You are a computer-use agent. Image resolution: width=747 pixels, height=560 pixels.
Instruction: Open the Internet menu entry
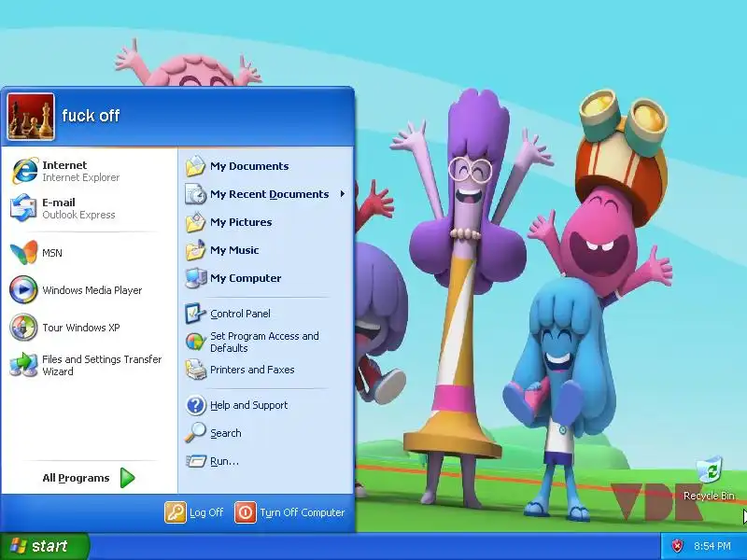(x=90, y=171)
